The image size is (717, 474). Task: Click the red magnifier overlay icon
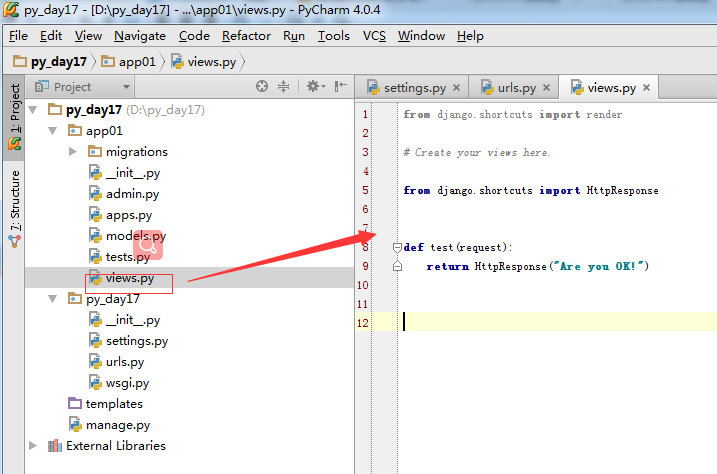148,243
